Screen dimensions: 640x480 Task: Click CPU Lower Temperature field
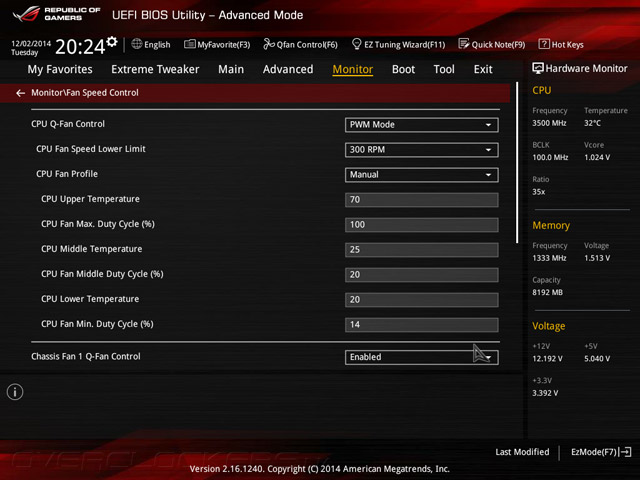422,300
